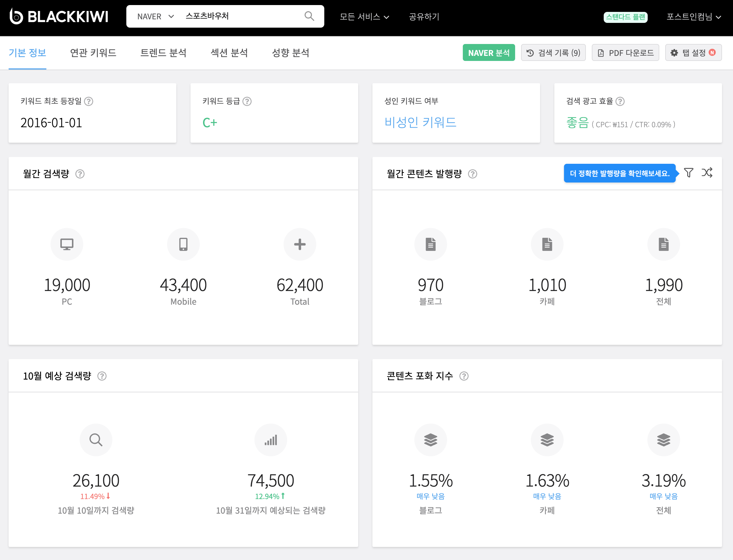Image resolution: width=733 pixels, height=560 pixels.
Task: Open the filter funnel icon for content volume
Action: coord(688,173)
